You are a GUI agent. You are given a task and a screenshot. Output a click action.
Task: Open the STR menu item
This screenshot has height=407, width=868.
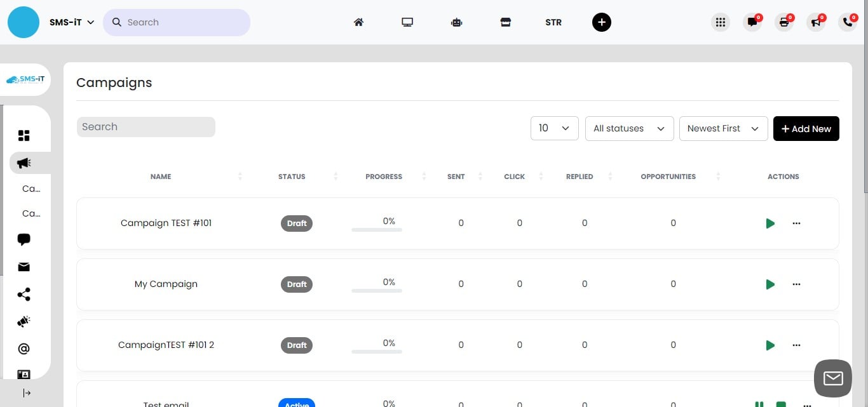(x=553, y=22)
